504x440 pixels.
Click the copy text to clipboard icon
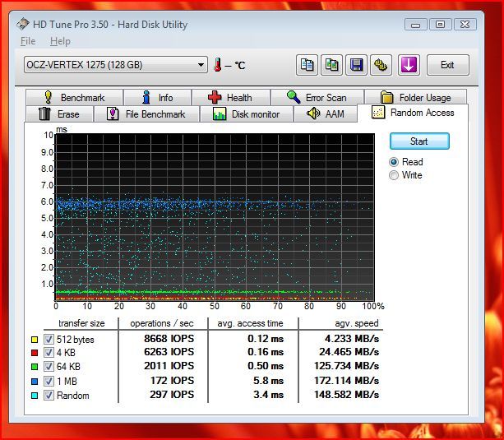point(307,65)
